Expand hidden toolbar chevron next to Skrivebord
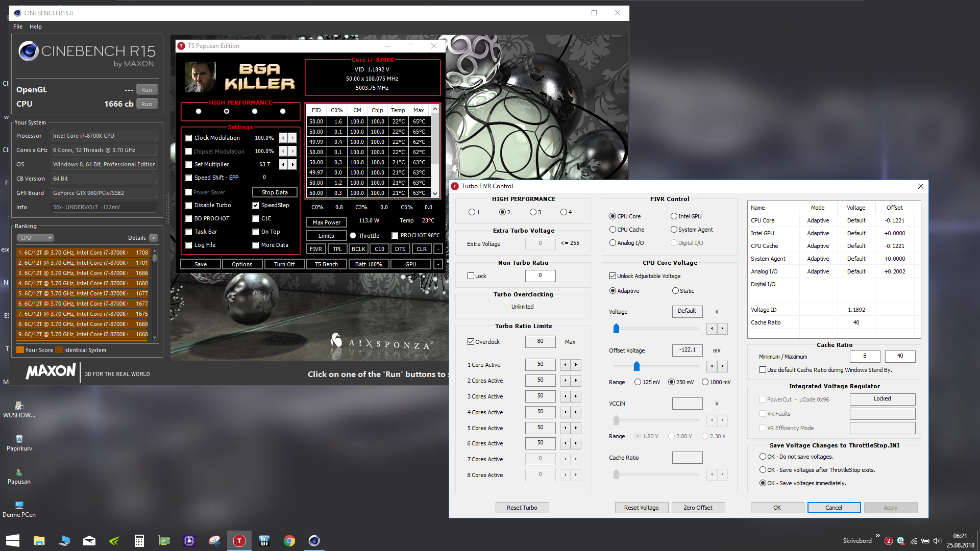 877,535
